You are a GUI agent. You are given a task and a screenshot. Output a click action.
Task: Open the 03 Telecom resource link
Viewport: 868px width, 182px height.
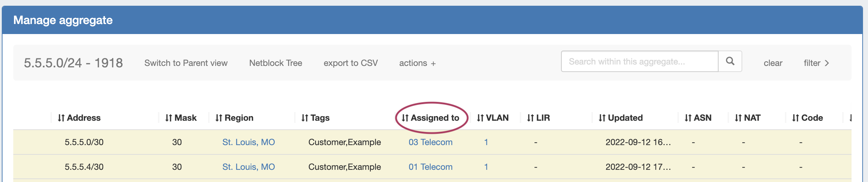[431, 142]
